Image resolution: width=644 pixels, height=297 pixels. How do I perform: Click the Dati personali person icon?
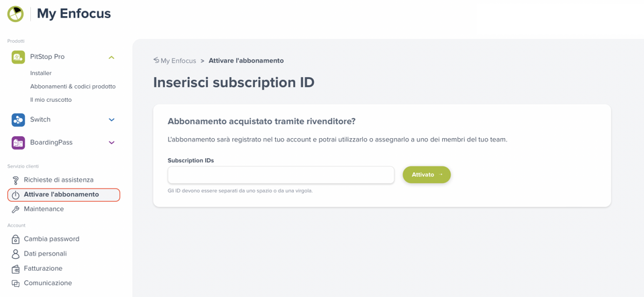tap(15, 254)
